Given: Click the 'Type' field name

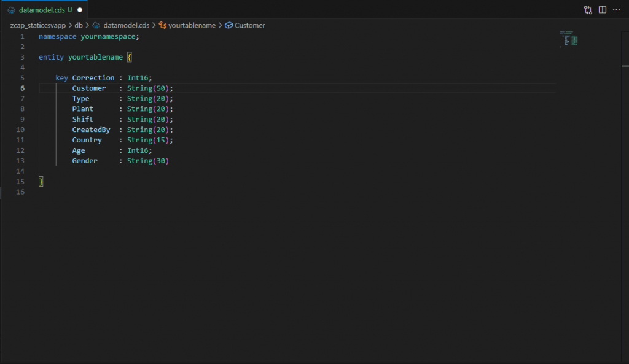Looking at the screenshot, I should (x=80, y=99).
